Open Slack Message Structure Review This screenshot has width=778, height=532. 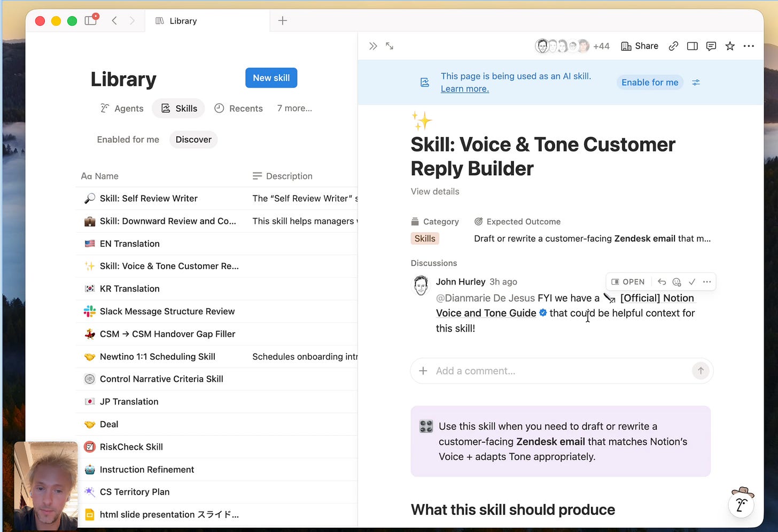(167, 311)
